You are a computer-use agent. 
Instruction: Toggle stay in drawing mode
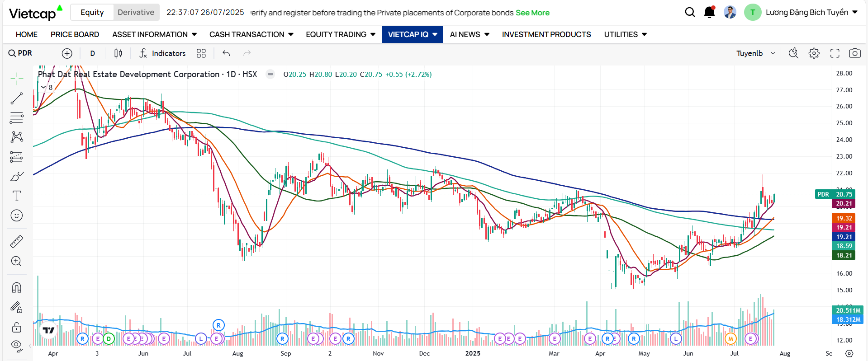17,307
